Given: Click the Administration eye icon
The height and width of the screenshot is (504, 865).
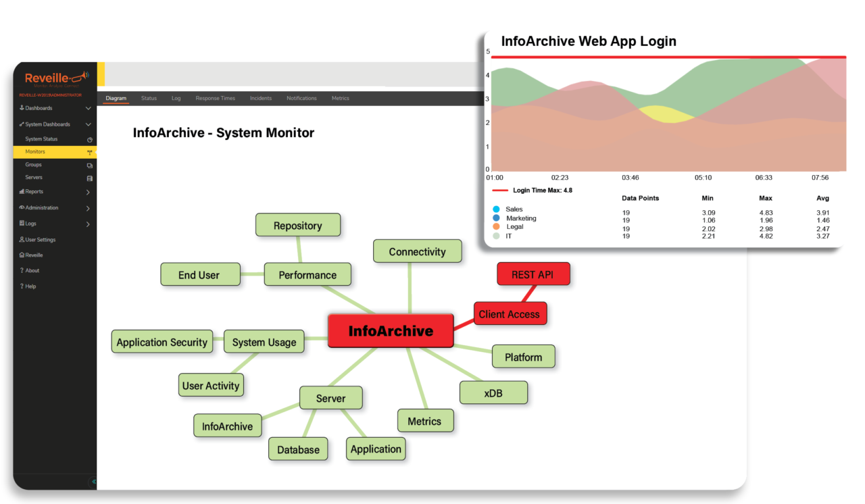Looking at the screenshot, I should pos(22,207).
